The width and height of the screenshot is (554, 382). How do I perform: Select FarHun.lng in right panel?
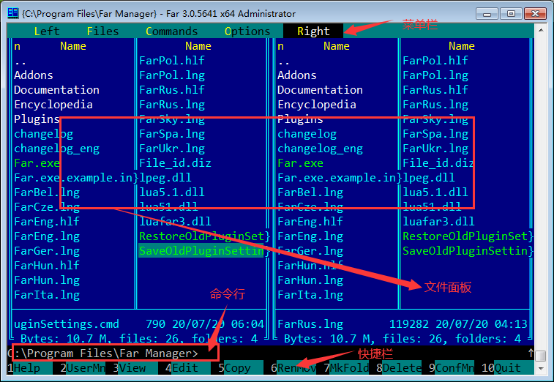(x=310, y=280)
